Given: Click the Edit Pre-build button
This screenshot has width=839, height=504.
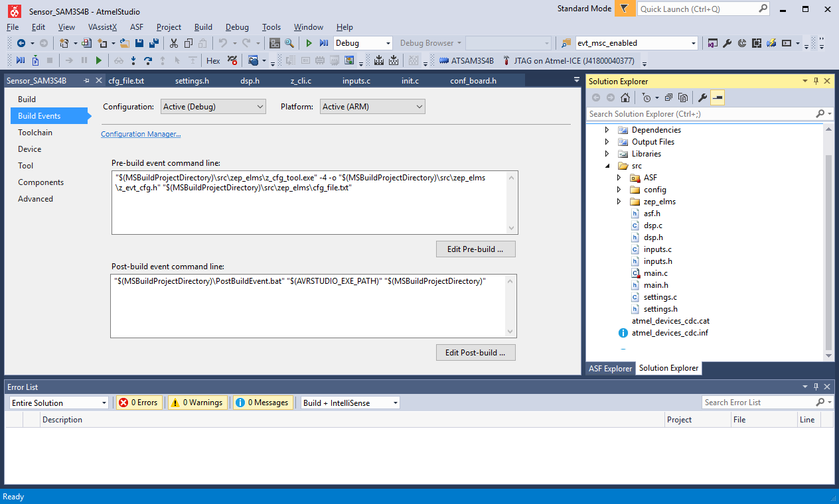Looking at the screenshot, I should click(476, 249).
